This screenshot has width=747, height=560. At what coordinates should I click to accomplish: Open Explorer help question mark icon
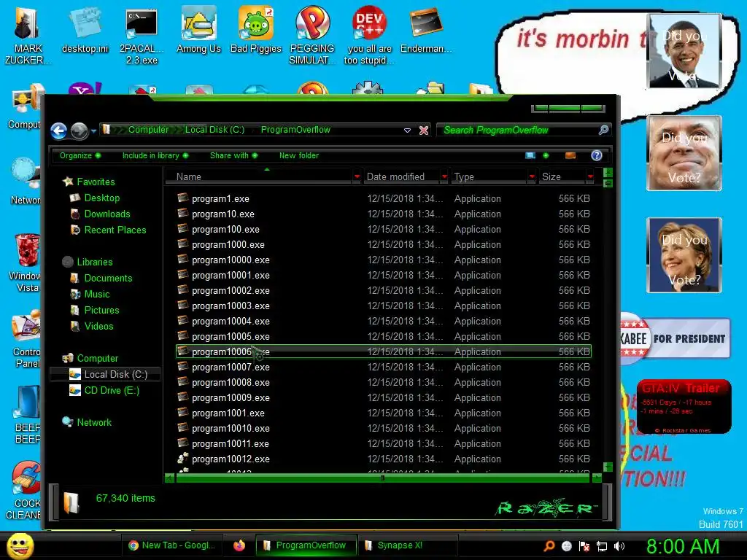[x=597, y=156]
